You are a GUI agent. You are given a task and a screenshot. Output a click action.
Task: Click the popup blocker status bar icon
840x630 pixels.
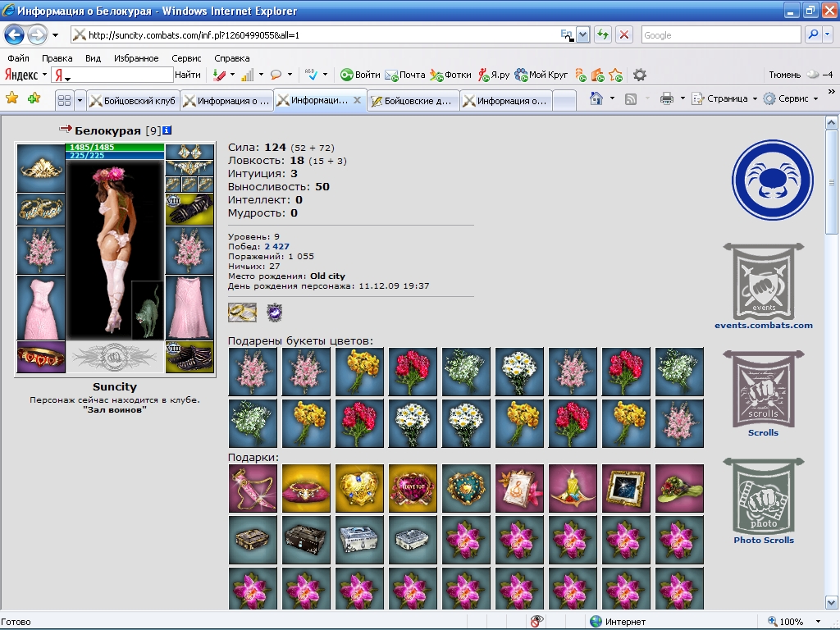click(536, 622)
